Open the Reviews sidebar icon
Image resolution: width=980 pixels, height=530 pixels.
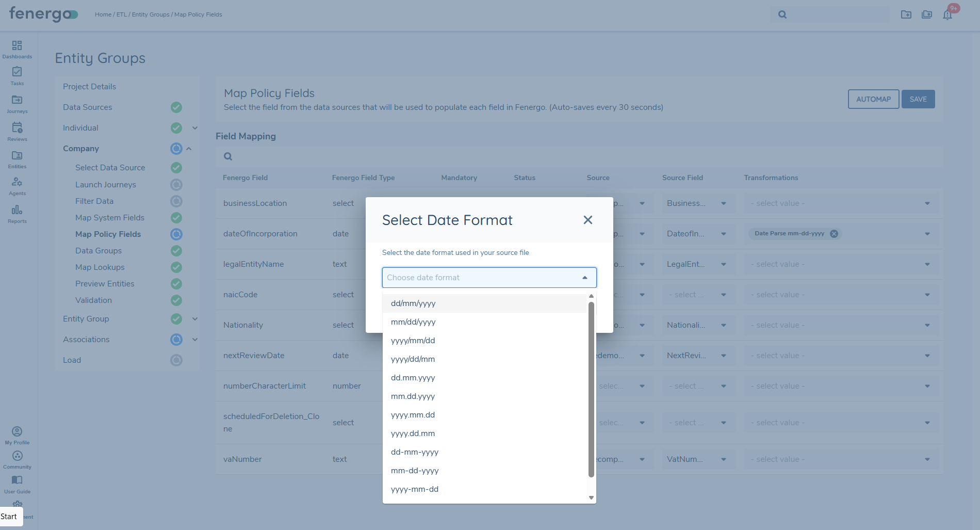(17, 131)
